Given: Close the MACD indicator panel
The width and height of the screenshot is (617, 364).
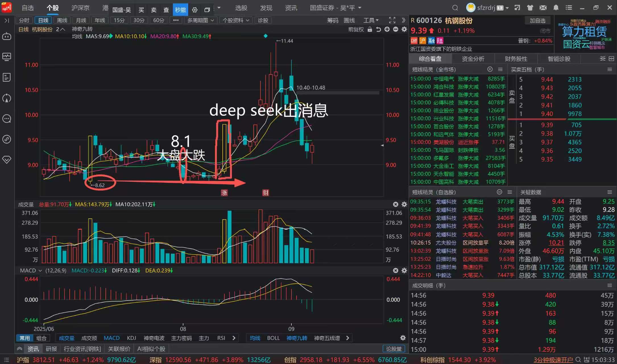Looking at the screenshot, I should 396,270.
